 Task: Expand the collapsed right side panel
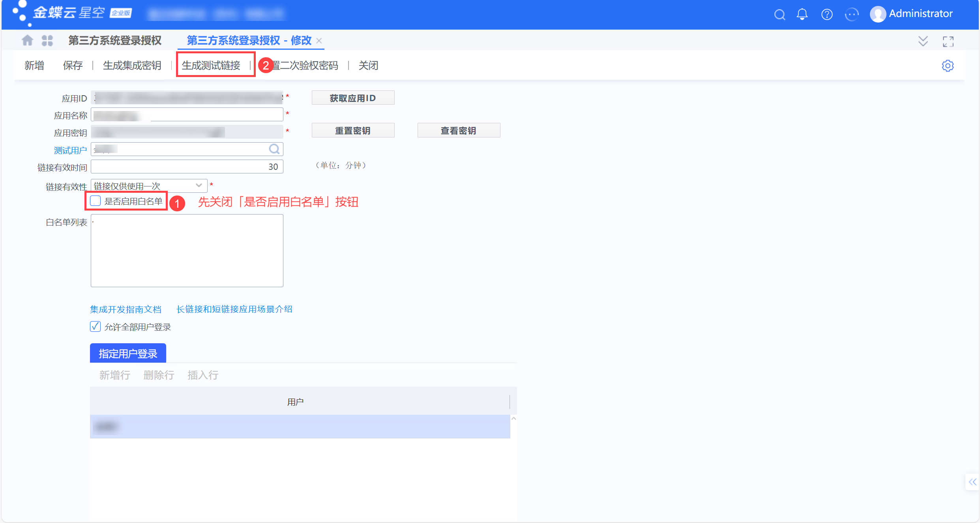pyautogui.click(x=972, y=482)
